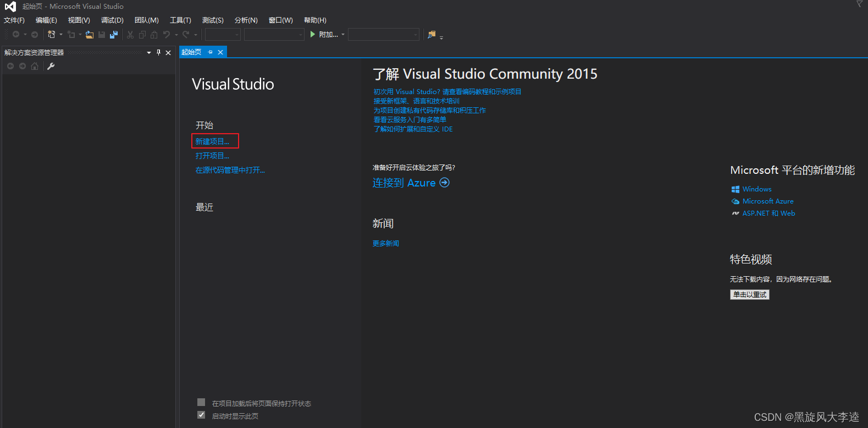Open the Team menu
This screenshot has width=868, height=428.
(x=147, y=20)
